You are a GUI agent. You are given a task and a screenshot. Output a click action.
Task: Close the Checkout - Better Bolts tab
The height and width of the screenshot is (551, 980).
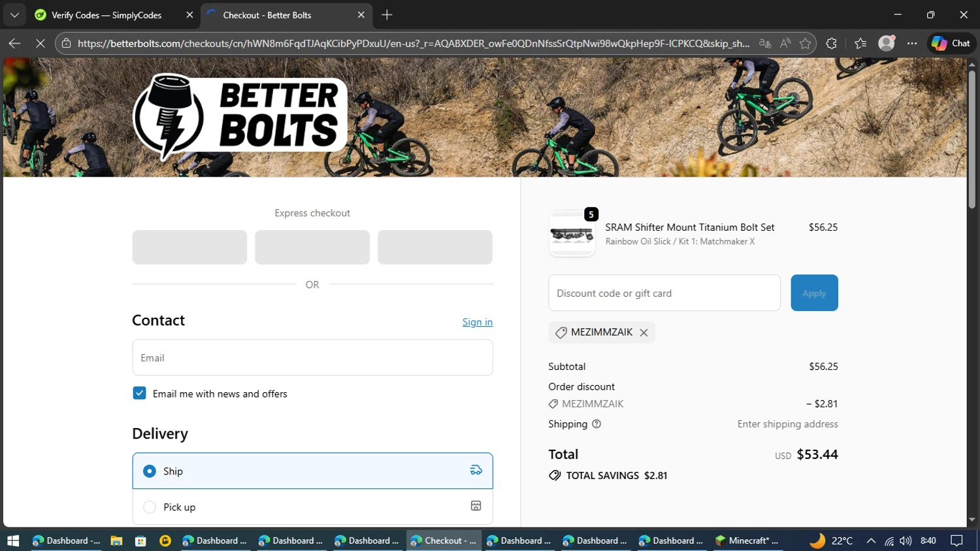[x=361, y=15]
